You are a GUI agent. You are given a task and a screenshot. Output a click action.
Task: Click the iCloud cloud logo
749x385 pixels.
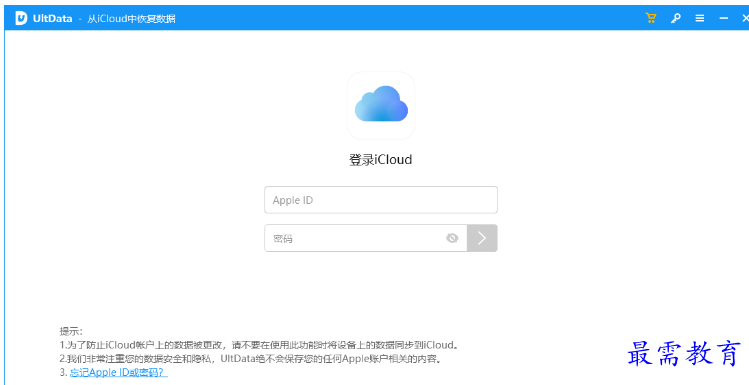381,105
